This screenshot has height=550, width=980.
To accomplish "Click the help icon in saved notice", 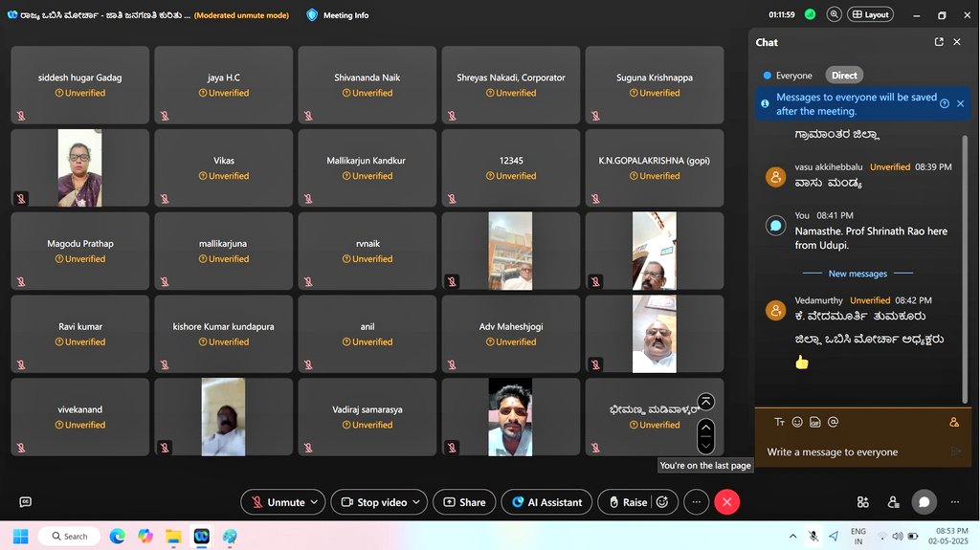I will (x=945, y=103).
